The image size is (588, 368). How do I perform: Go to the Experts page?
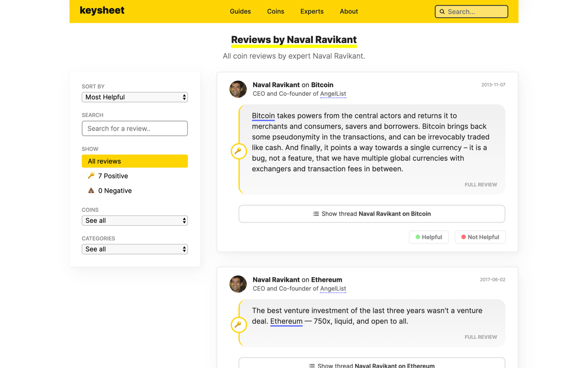pos(312,11)
